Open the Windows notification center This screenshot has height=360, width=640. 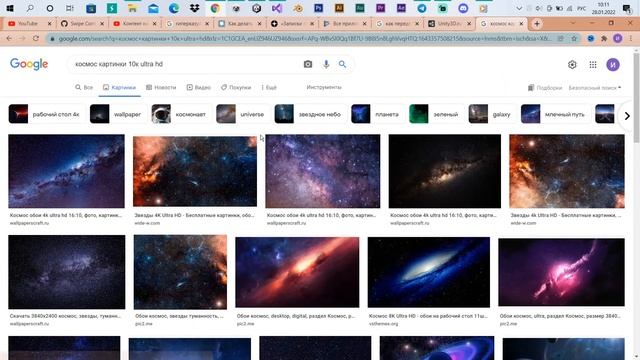pyautogui.click(x=627, y=8)
